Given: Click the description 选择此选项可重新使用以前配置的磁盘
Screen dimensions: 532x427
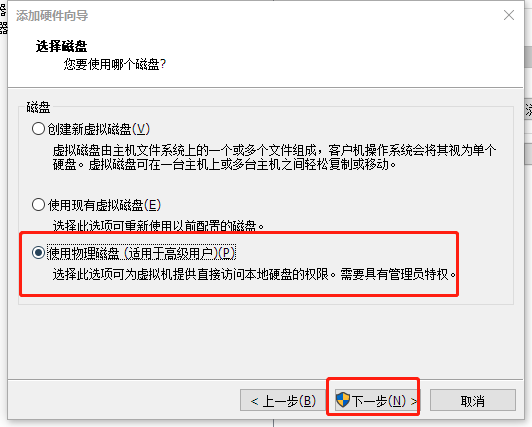Looking at the screenshot, I should click(x=158, y=225).
